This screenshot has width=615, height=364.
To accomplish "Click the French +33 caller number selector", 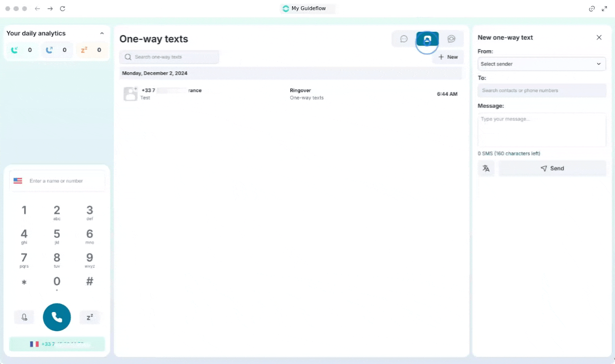I will pyautogui.click(x=57, y=344).
